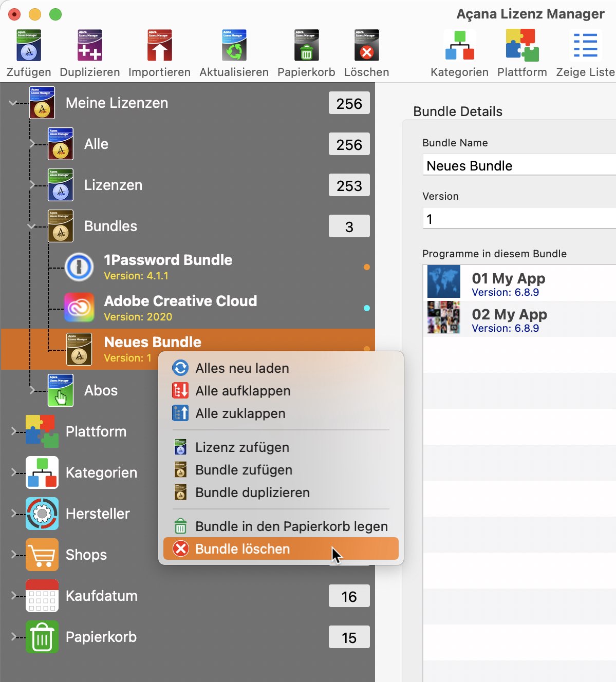Click the Version input field
616x682 pixels.
pyautogui.click(x=519, y=219)
